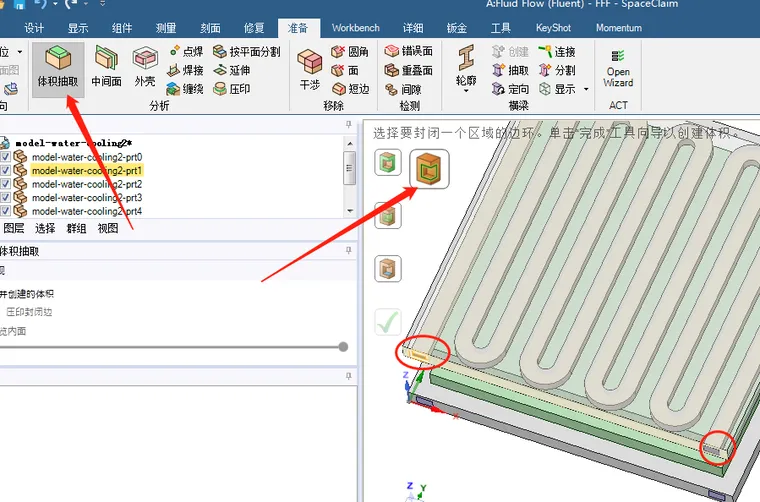Pin the structure tree panel

(x=348, y=125)
